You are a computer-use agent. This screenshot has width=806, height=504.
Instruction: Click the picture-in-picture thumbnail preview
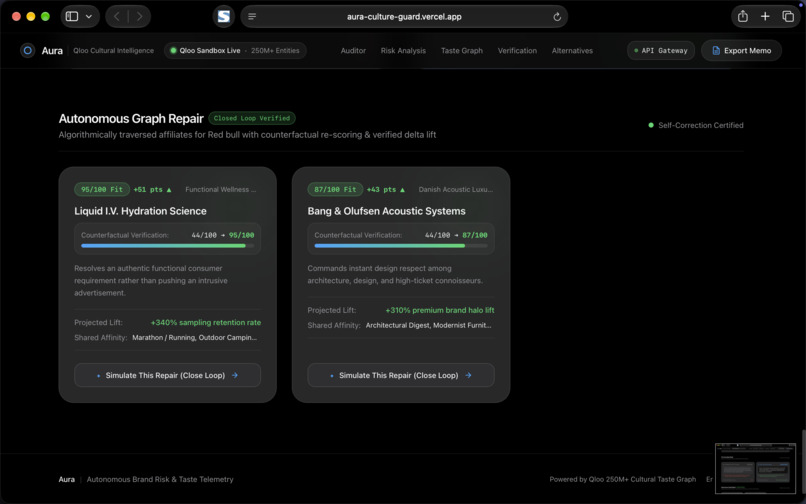pyautogui.click(x=756, y=468)
